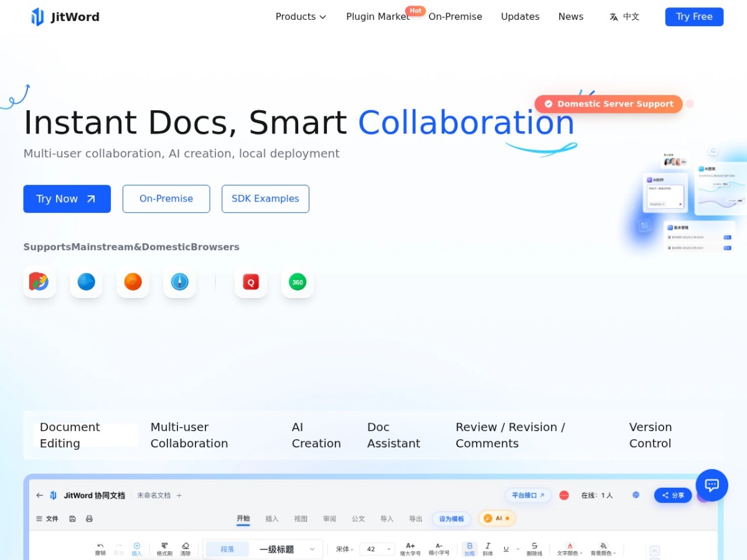
Task: Click the print icon in editor
Action: point(89,518)
